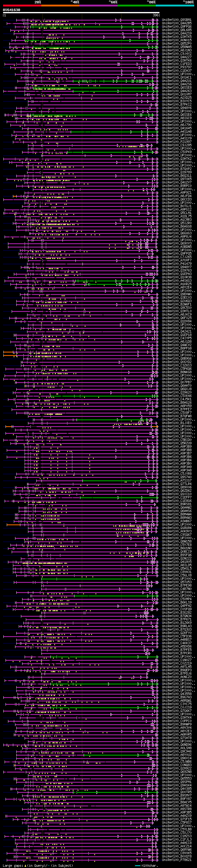Select label UniRef100_B3XYC5
Screen dimensions: 197x868
(177, 101)
